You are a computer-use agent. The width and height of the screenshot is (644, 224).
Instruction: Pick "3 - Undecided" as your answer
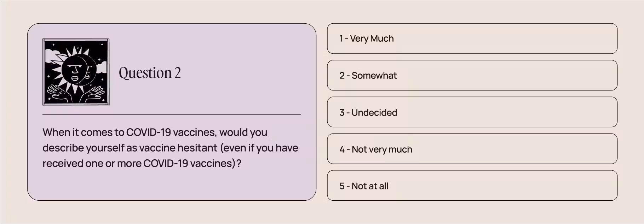coord(472,112)
